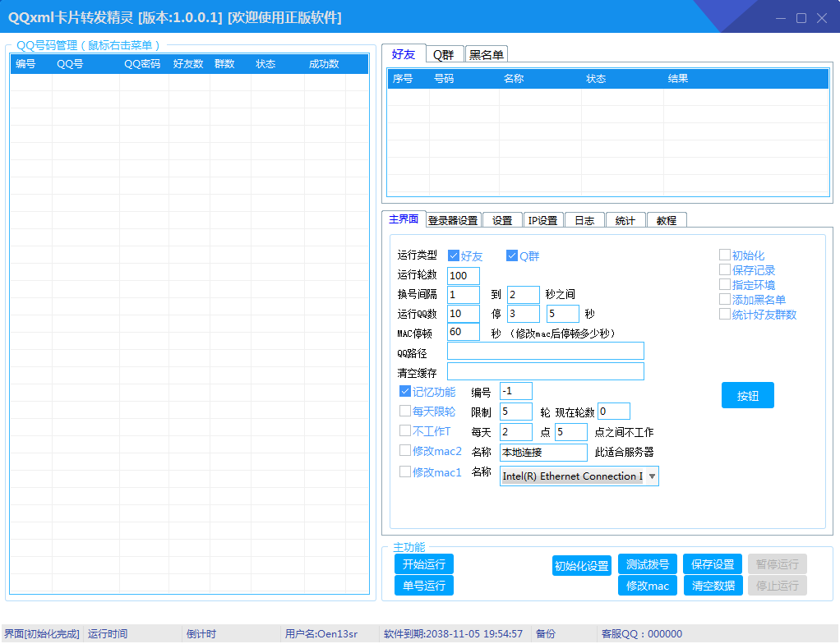Click the QQ路径 path field
This screenshot has width=840, height=644.
click(x=546, y=352)
